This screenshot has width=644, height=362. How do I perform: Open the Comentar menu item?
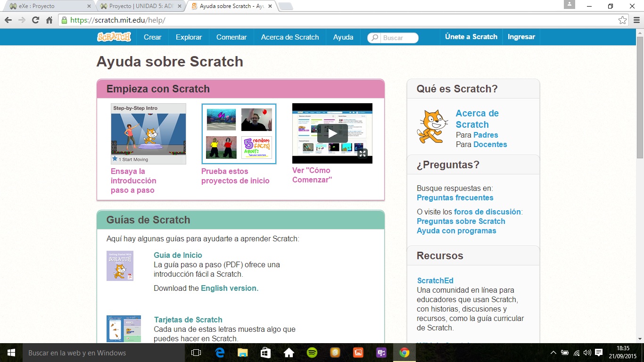click(231, 37)
